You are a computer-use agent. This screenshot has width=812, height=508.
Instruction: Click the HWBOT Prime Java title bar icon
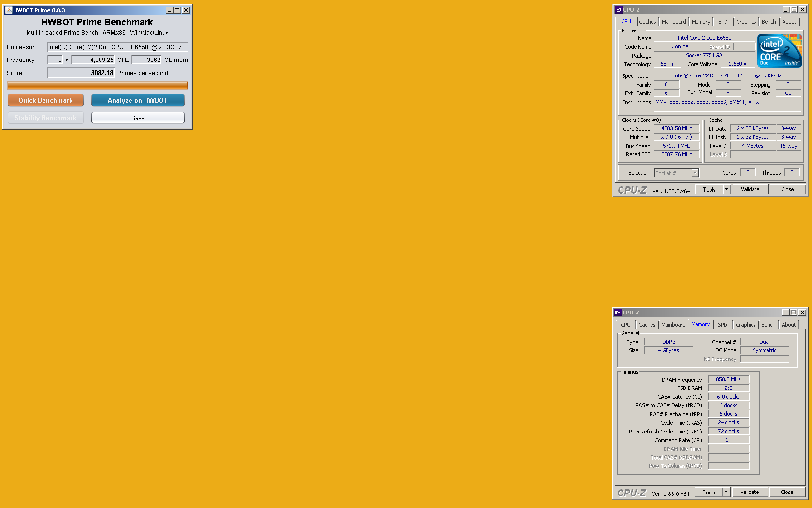tap(9, 10)
